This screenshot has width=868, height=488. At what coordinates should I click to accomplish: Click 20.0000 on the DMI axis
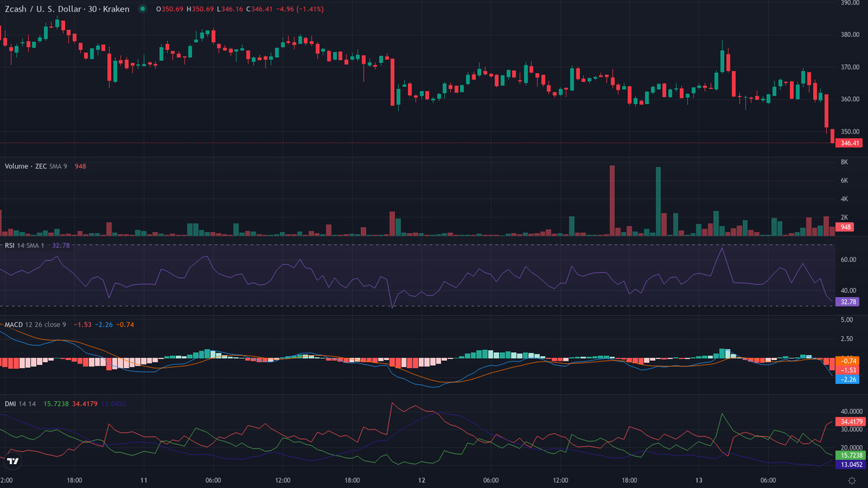point(851,448)
